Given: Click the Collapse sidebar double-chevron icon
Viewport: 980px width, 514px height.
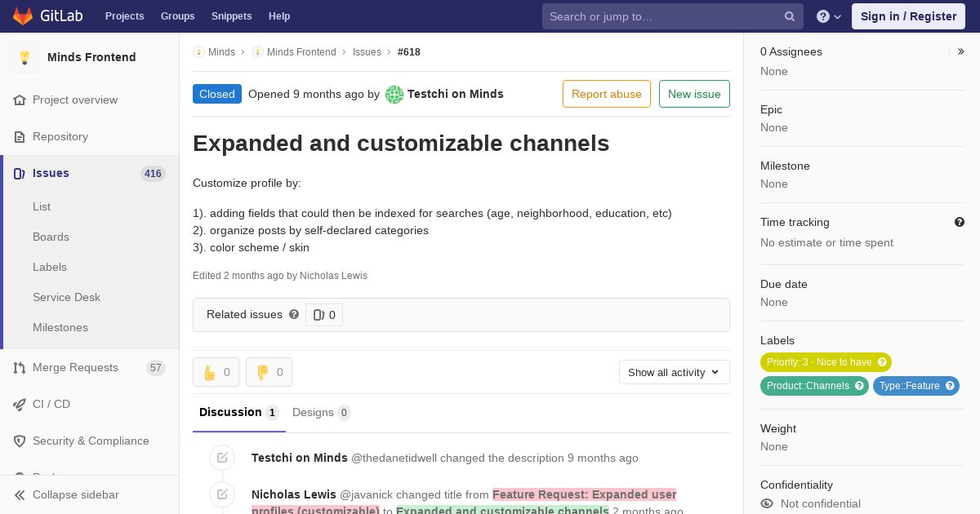Looking at the screenshot, I should click(x=20, y=495).
